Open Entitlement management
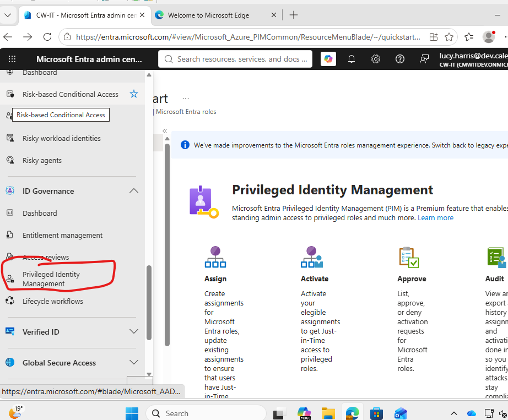This screenshot has width=508, height=420. click(x=62, y=235)
